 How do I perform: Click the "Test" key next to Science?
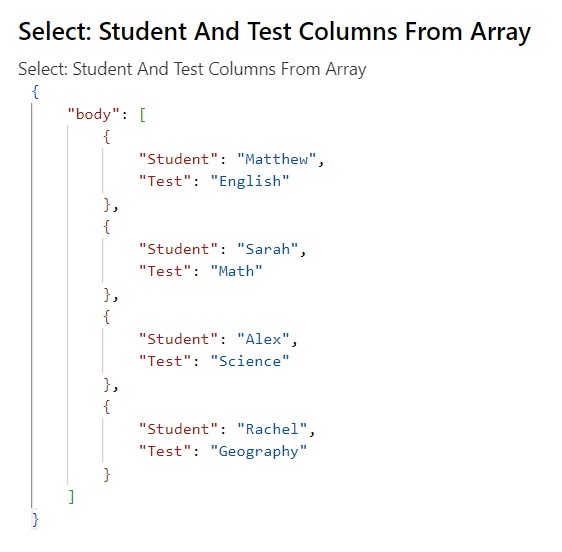[x=165, y=361]
